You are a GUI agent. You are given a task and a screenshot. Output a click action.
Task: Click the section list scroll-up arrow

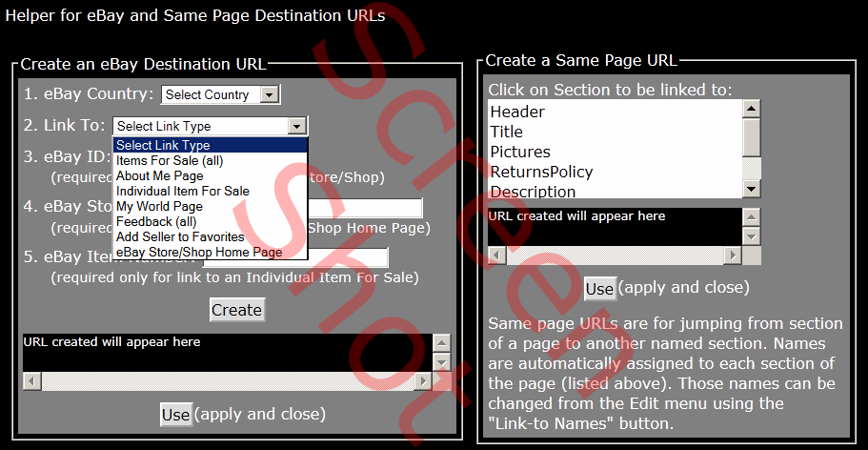751,109
